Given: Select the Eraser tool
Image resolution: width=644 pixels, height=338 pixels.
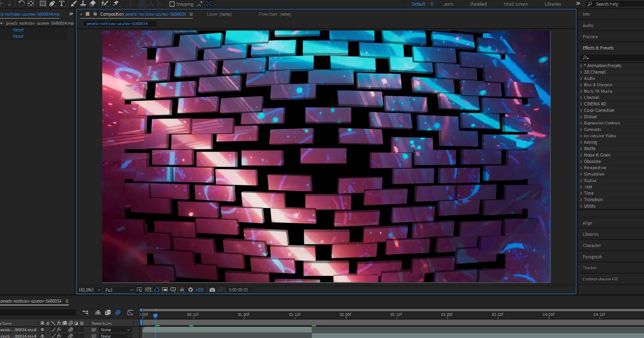Looking at the screenshot, I should [x=93, y=4].
